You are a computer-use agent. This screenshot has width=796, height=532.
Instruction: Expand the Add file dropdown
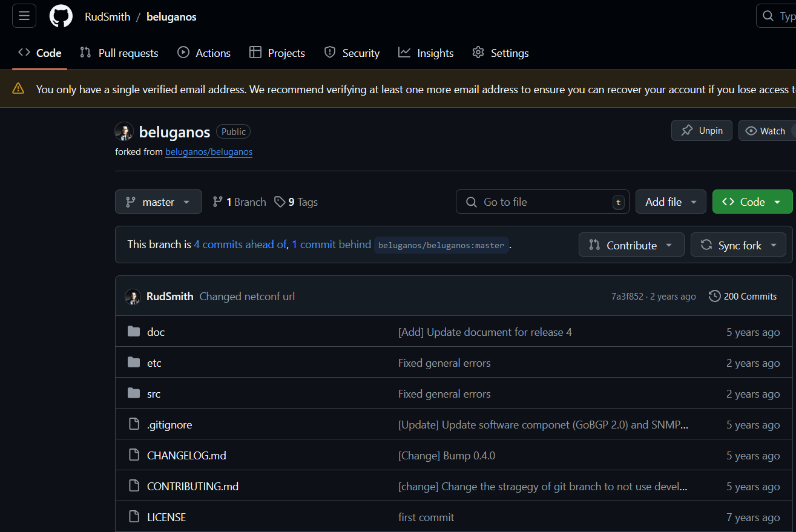[671, 202]
